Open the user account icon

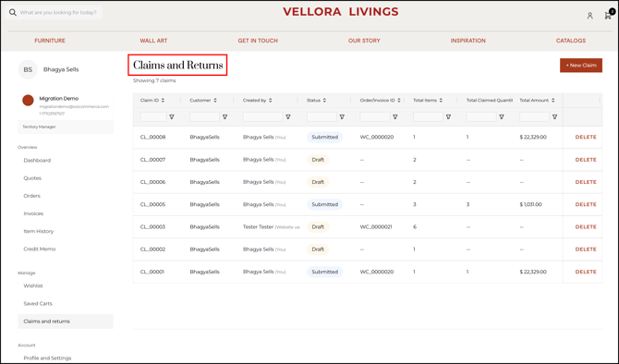[x=589, y=16]
